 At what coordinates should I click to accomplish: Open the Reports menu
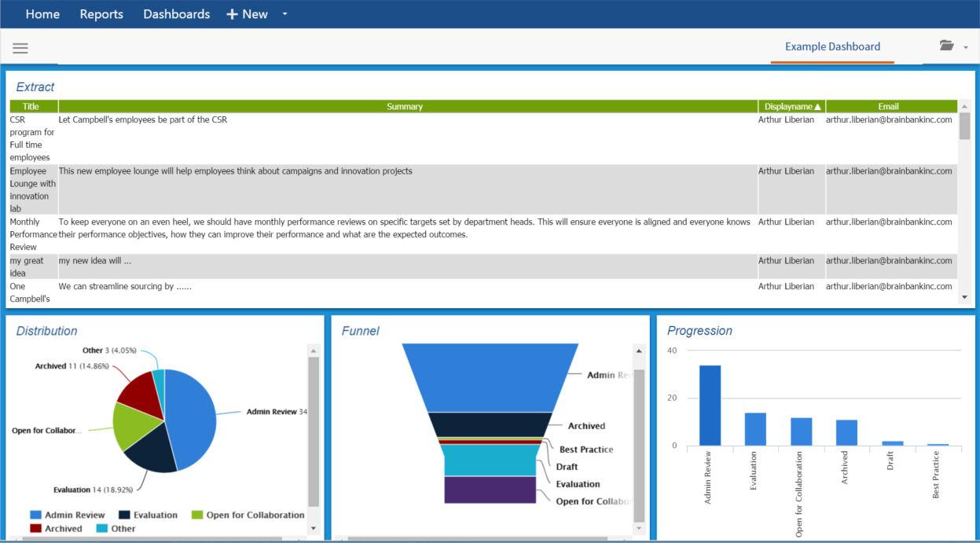(x=101, y=13)
